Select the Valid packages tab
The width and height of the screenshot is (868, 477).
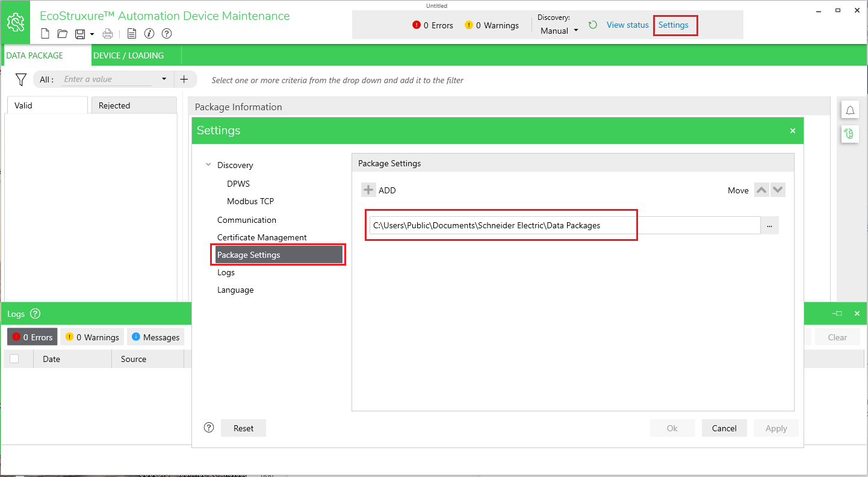point(47,105)
